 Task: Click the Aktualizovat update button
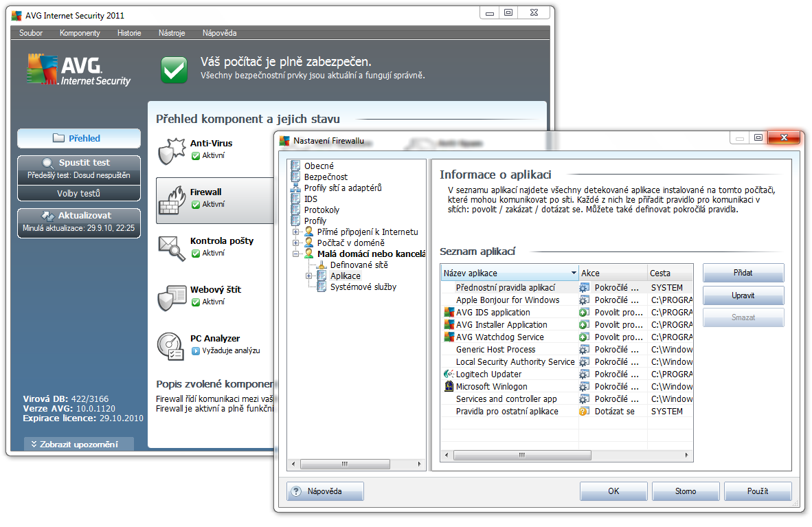[79, 222]
